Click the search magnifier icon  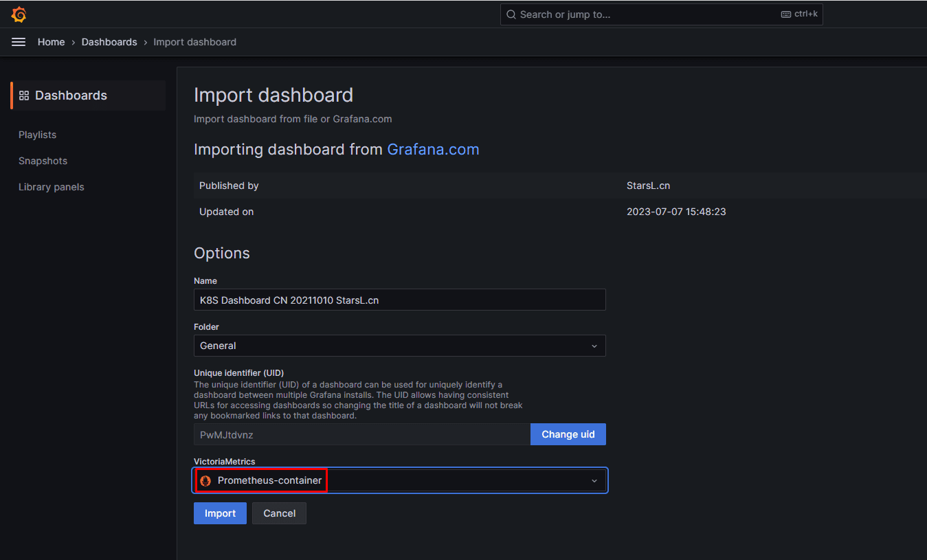point(511,14)
